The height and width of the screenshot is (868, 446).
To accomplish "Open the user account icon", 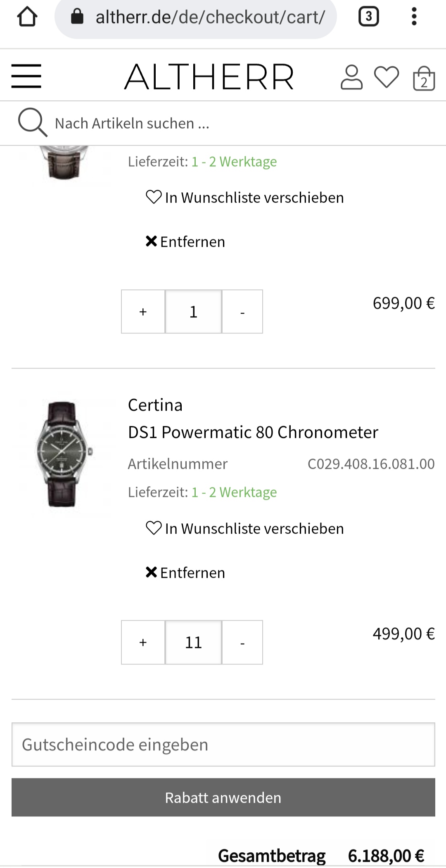I will pos(351,77).
